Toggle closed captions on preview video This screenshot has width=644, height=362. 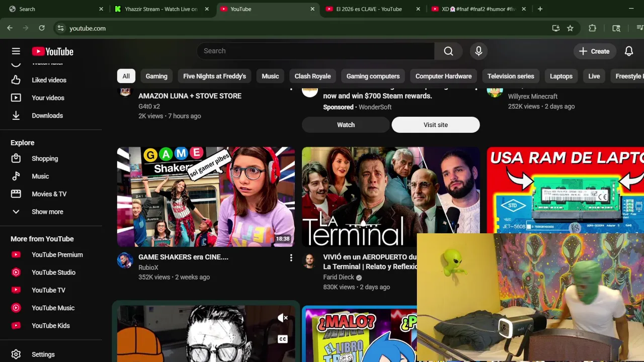283,339
